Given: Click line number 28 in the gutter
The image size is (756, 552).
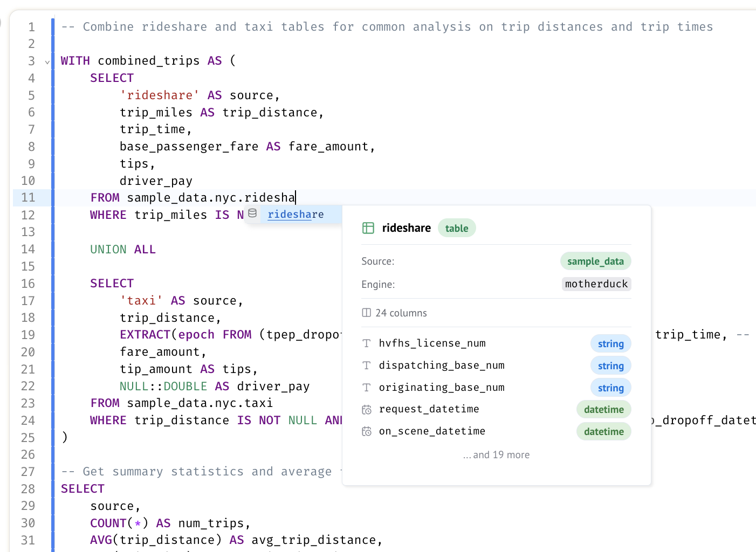Looking at the screenshot, I should click(28, 489).
